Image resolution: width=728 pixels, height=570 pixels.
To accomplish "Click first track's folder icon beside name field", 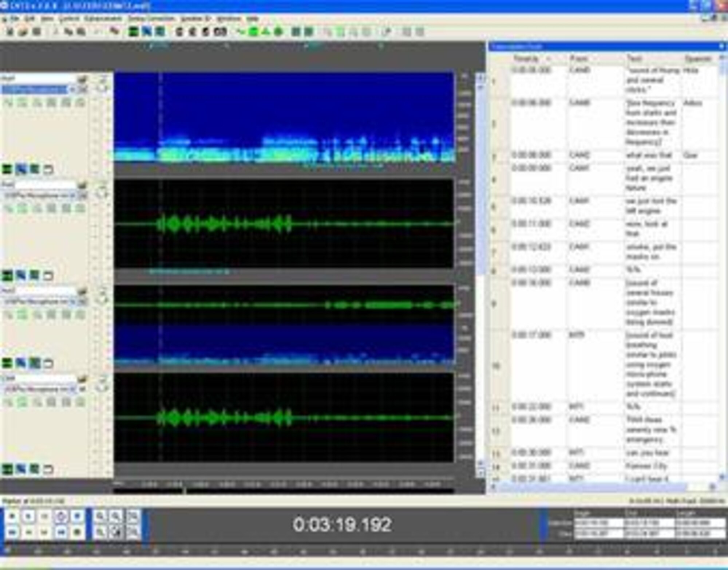I will (x=83, y=79).
